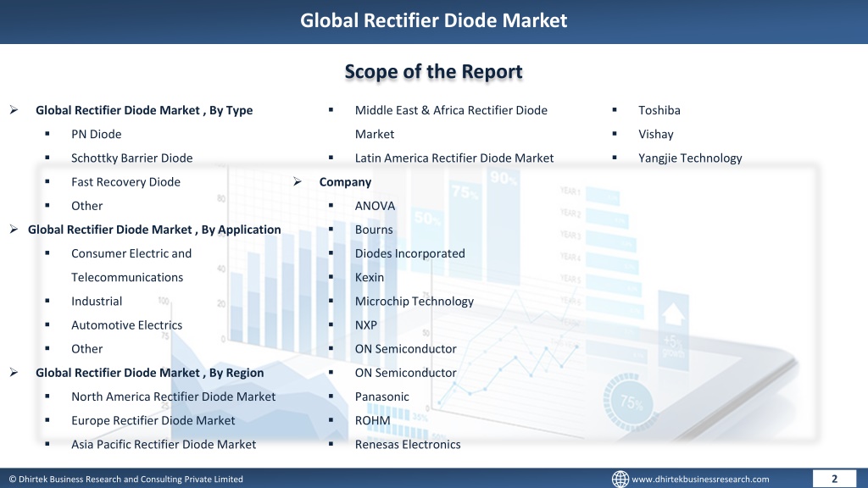Screen dimensions: 868x488
Task: Select 'Panasonic' company entry
Action: (x=382, y=396)
